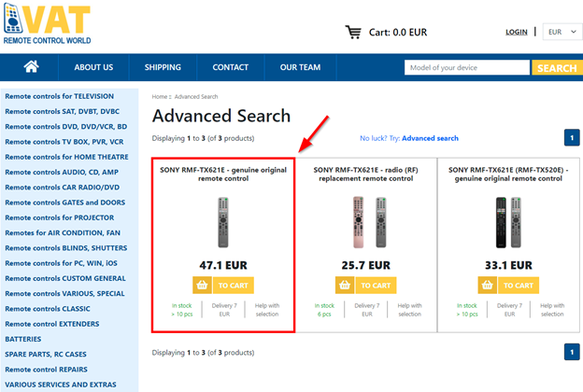The width and height of the screenshot is (583, 392).
Task: Go to the SHIPPING page
Action: [163, 67]
